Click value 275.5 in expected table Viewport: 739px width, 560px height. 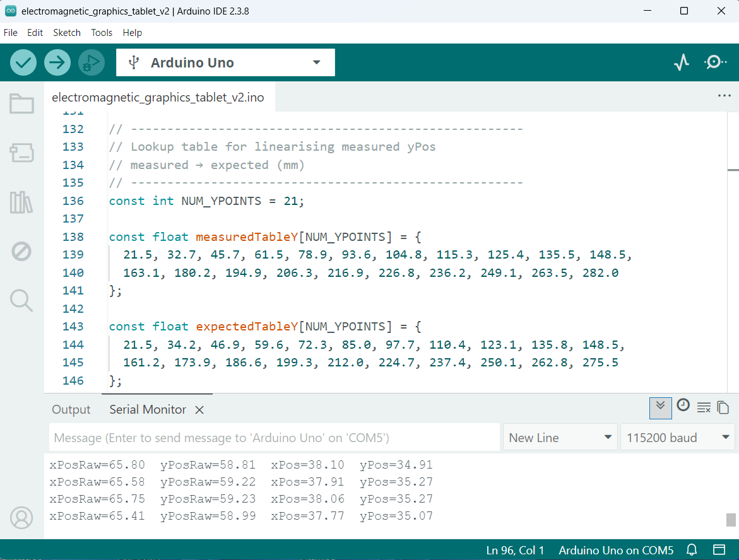[x=600, y=363]
